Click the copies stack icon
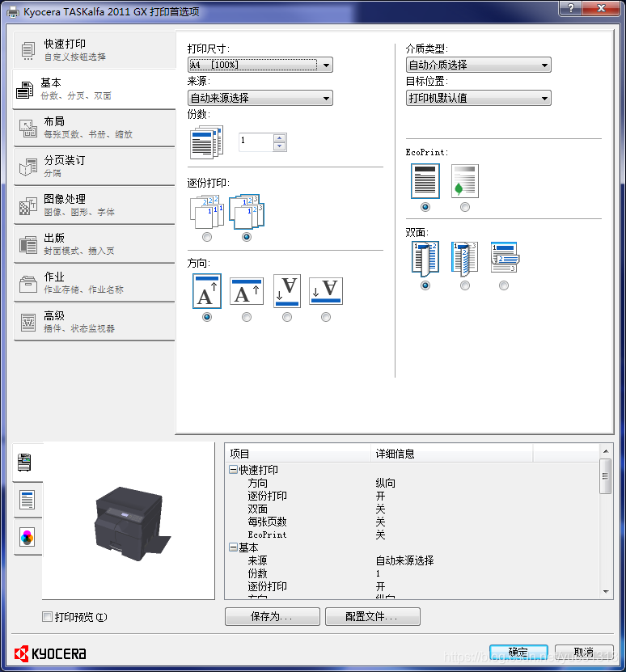This screenshot has width=626, height=672. (207, 142)
